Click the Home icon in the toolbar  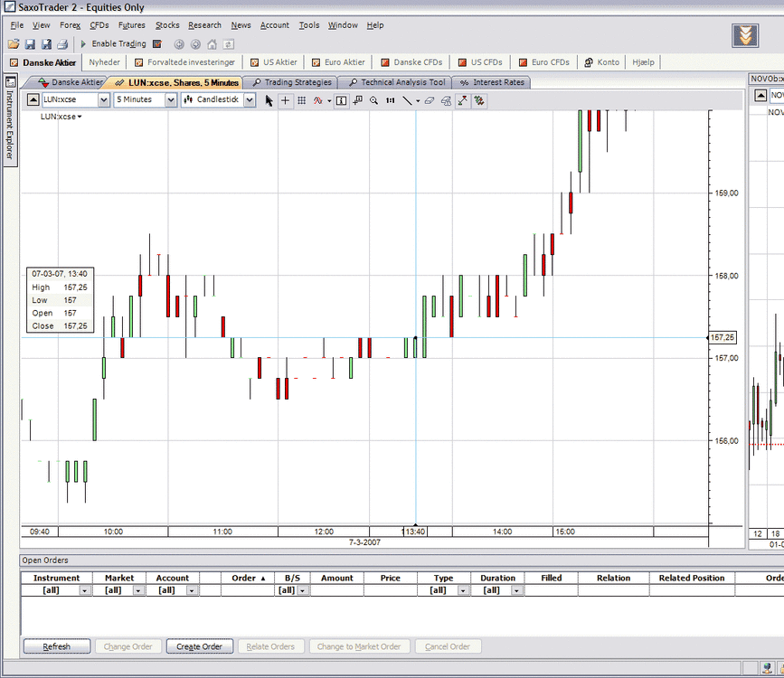point(212,44)
